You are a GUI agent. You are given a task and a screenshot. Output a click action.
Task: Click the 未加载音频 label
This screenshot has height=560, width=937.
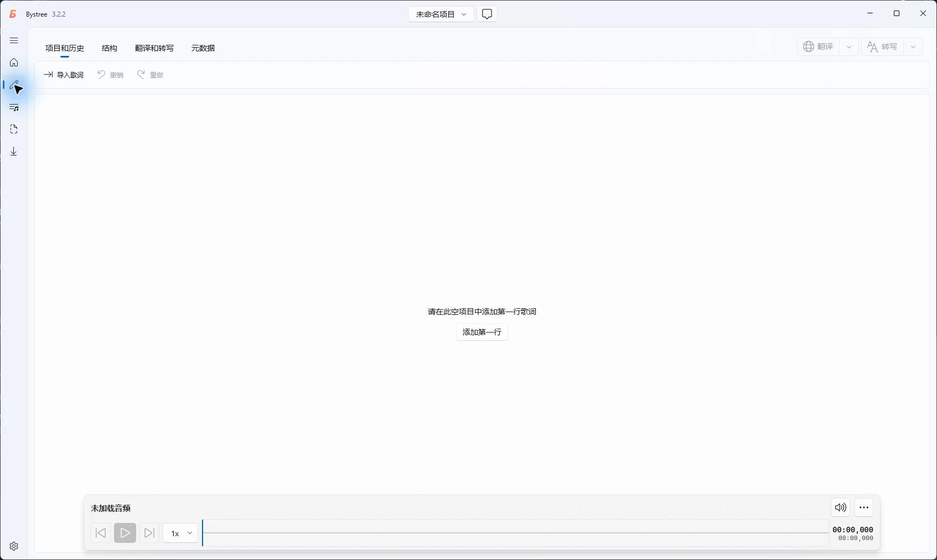pyautogui.click(x=111, y=508)
